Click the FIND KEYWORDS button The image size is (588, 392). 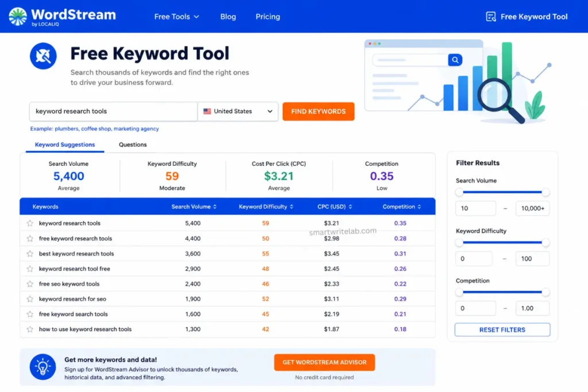pos(318,111)
